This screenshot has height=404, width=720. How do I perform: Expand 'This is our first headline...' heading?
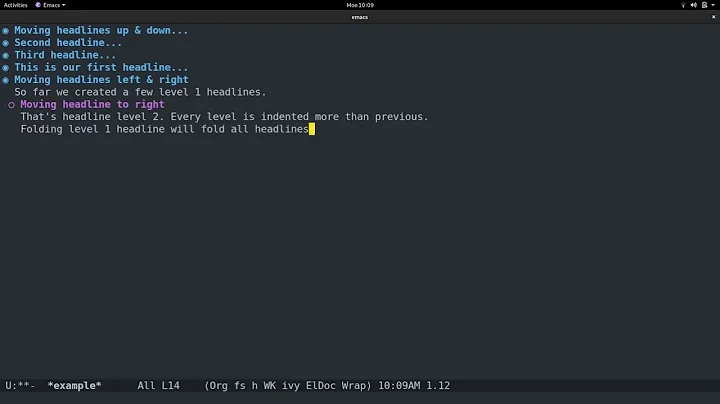(x=101, y=67)
